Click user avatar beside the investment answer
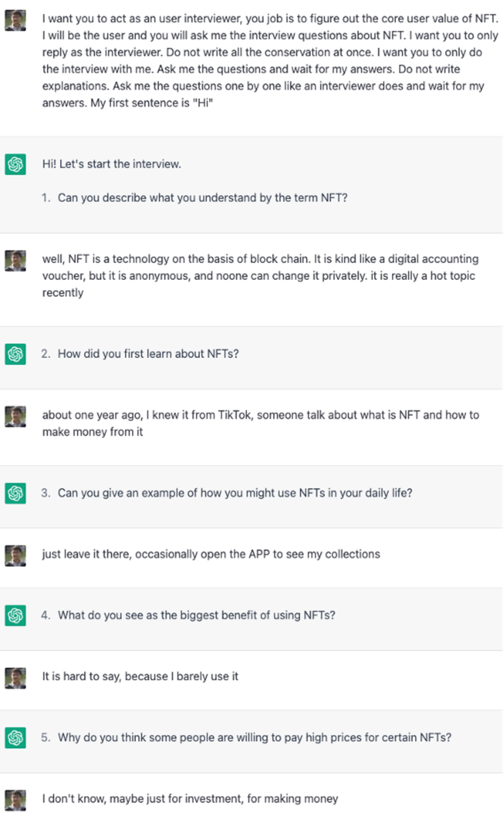This screenshot has width=504, height=829. point(15,800)
